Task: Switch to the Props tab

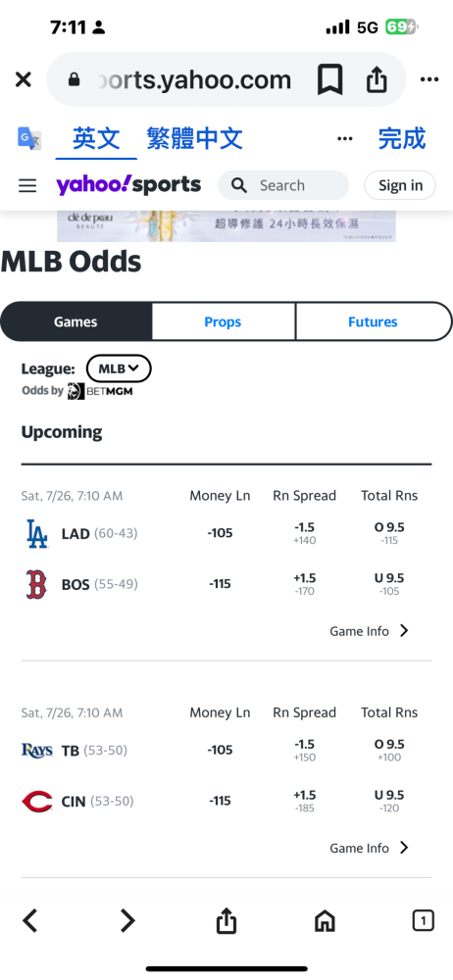Action: (223, 321)
